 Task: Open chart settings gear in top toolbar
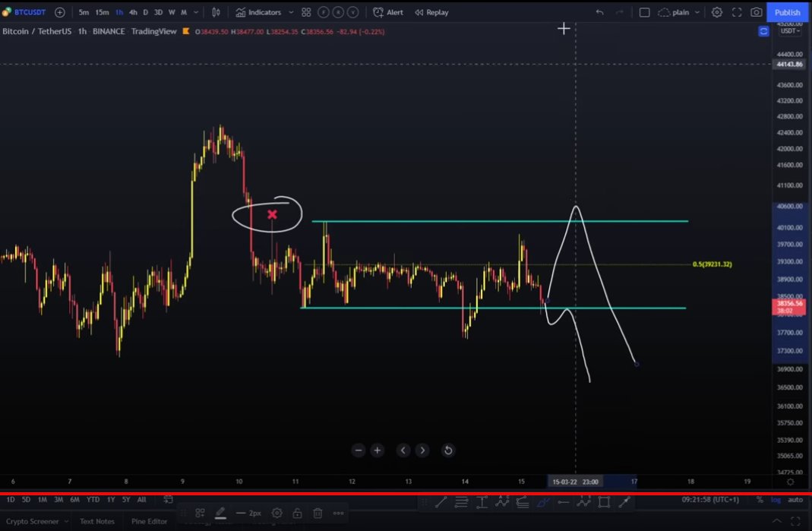click(x=717, y=12)
